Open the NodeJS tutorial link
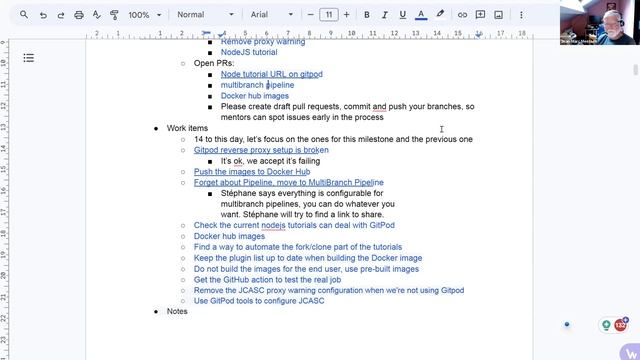640x360 pixels. pyautogui.click(x=249, y=52)
